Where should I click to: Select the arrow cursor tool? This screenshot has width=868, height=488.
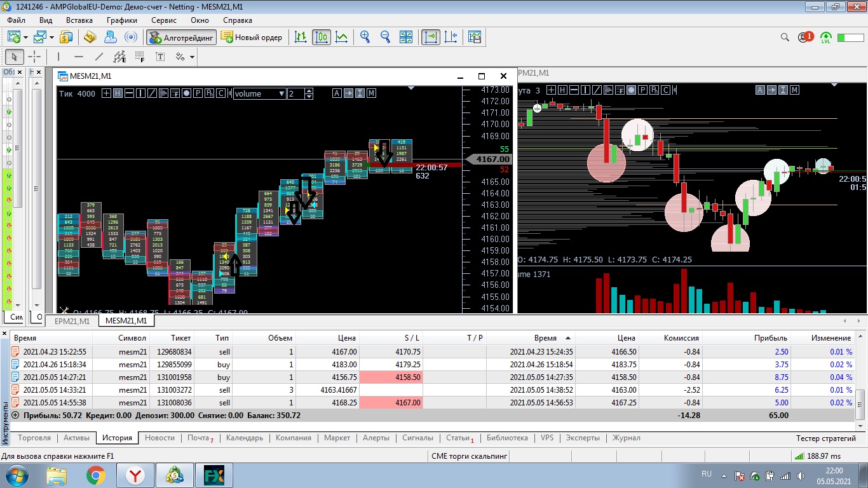tap(15, 57)
